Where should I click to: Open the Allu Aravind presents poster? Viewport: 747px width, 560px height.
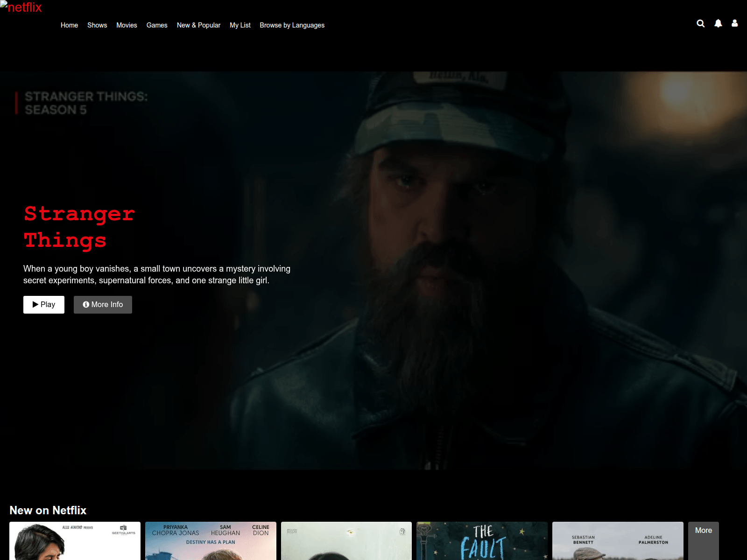tap(75, 541)
